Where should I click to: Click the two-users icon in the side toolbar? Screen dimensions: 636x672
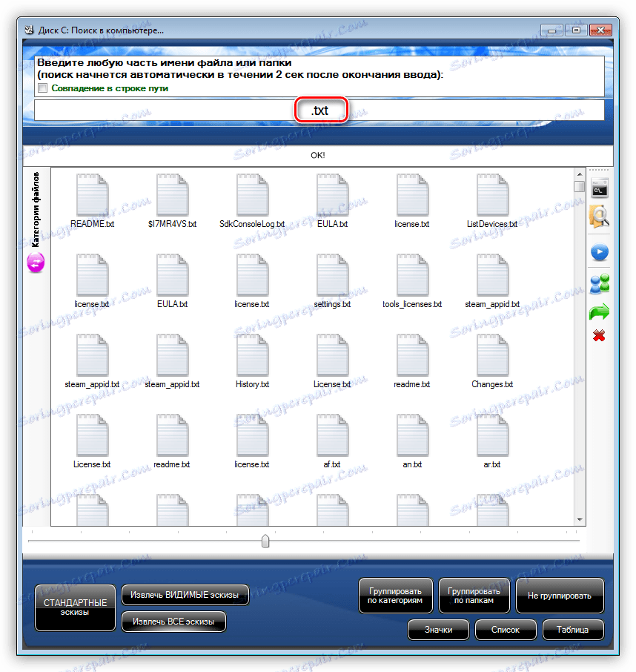600,284
